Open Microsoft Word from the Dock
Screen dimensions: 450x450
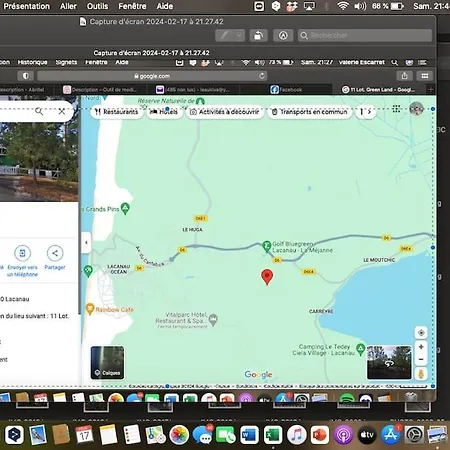(x=249, y=435)
